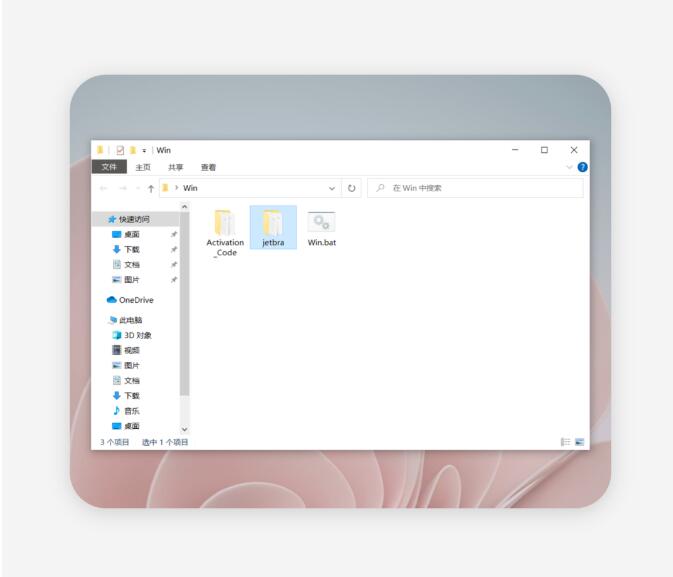Open the blue help question mark

[x=582, y=167]
